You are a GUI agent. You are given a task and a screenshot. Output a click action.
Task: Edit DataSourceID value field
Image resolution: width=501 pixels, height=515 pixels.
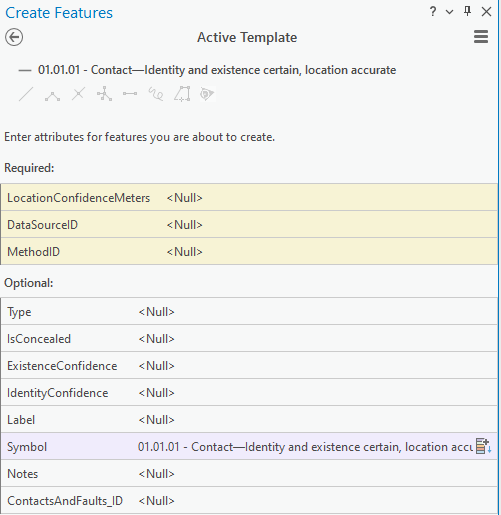coord(331,225)
